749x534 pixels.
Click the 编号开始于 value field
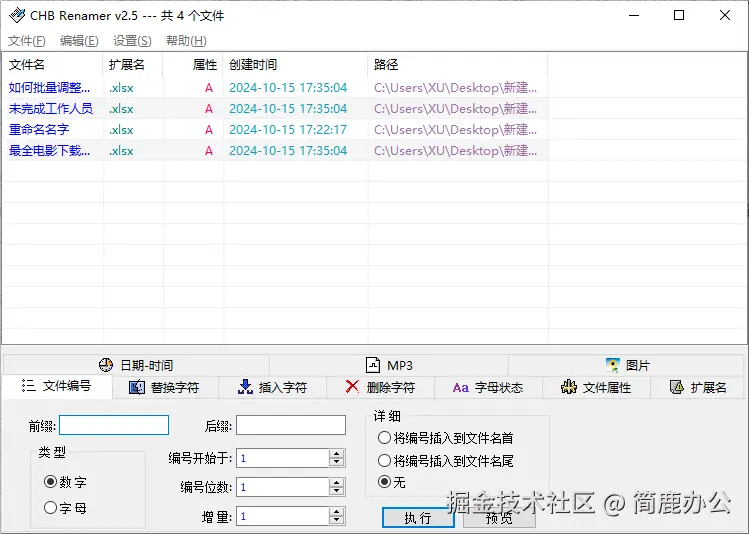tap(283, 458)
